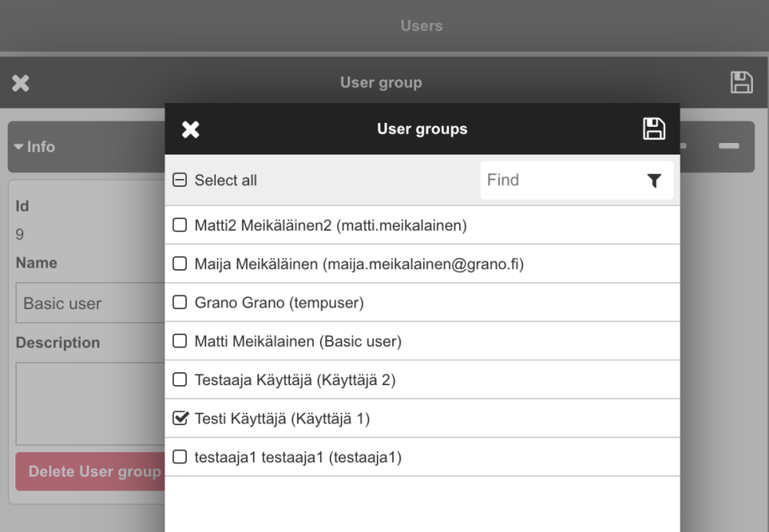The width and height of the screenshot is (769, 532).
Task: Close the User groups dialog
Action: point(191,129)
